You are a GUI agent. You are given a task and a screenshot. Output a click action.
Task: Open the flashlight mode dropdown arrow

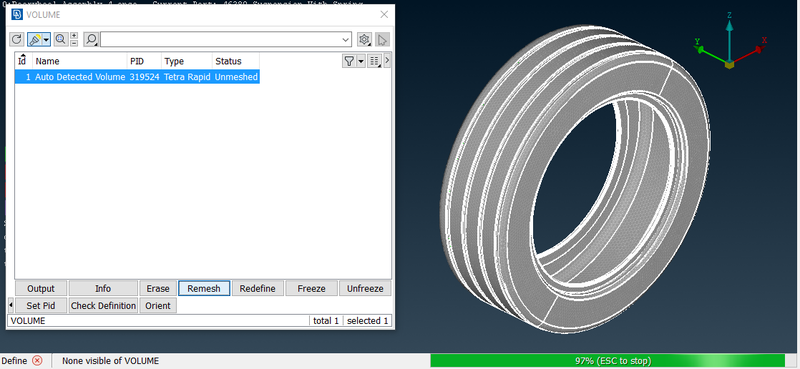46,39
